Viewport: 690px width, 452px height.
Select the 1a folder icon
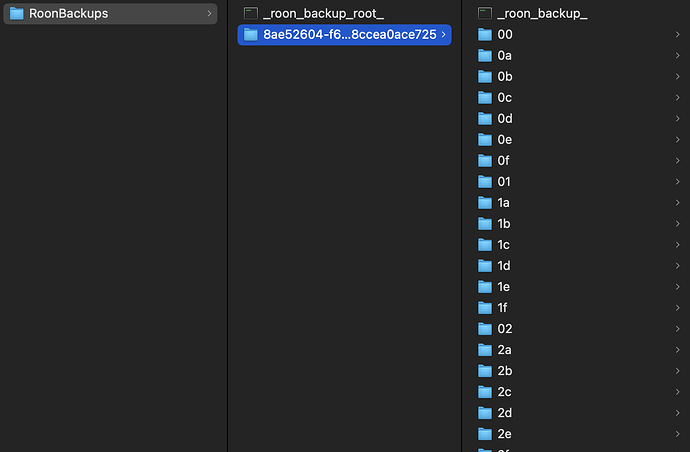pyautogui.click(x=485, y=203)
